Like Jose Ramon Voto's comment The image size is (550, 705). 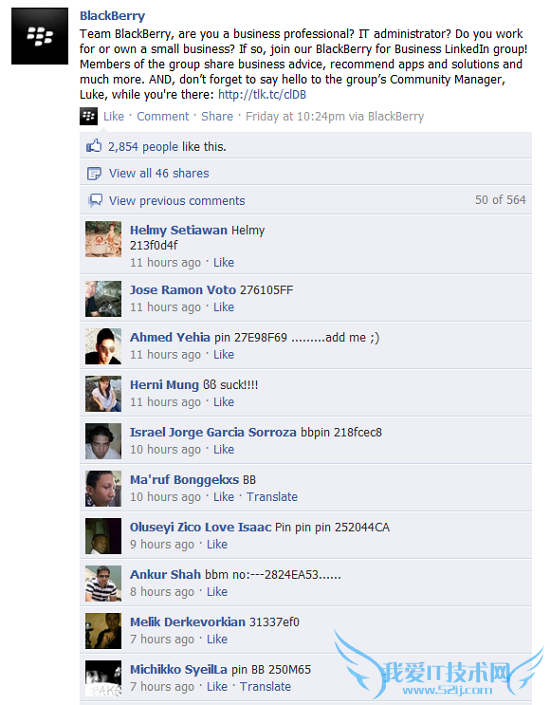[x=224, y=307]
